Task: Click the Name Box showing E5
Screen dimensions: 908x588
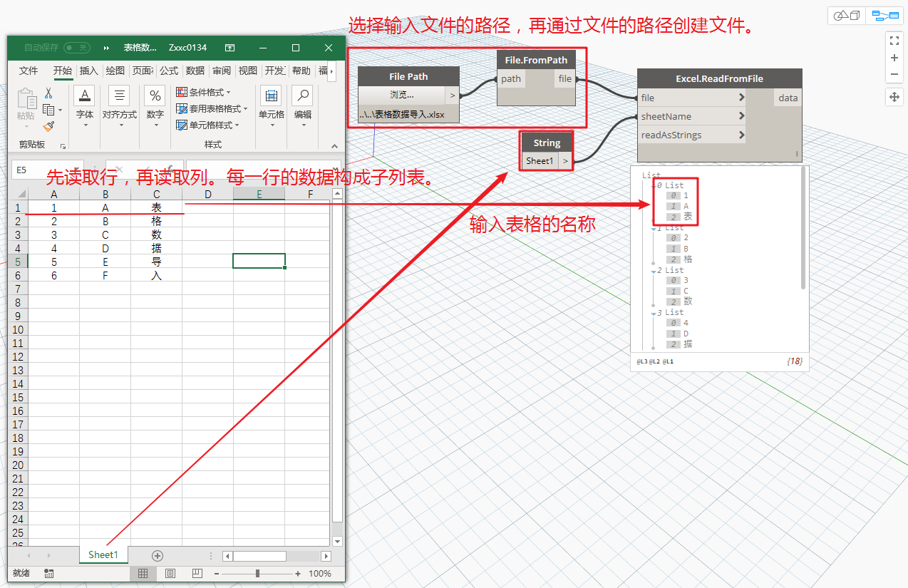Action: tap(47, 170)
